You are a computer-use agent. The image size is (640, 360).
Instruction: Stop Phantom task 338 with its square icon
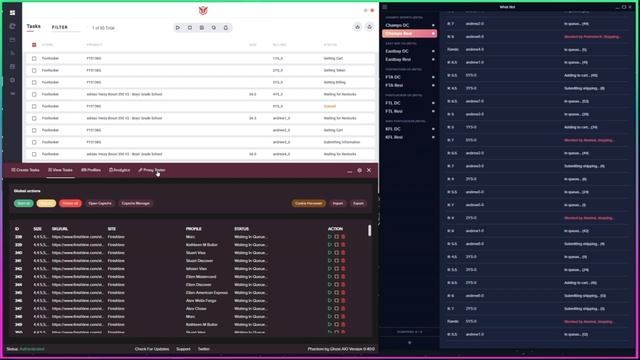pos(336,237)
